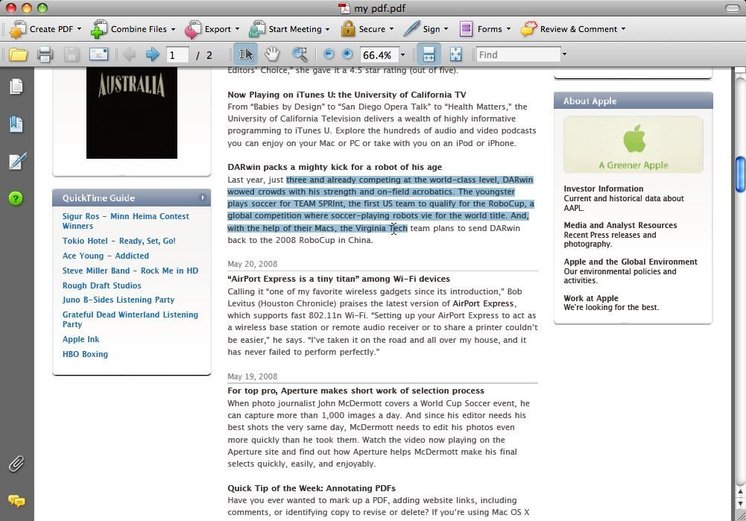Choose the Hand pan tool

click(272, 54)
